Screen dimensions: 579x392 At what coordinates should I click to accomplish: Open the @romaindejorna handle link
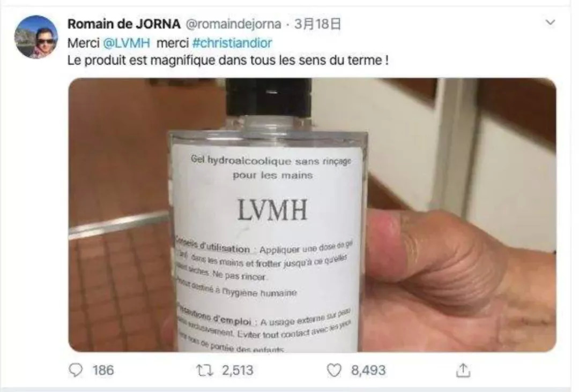click(x=233, y=24)
